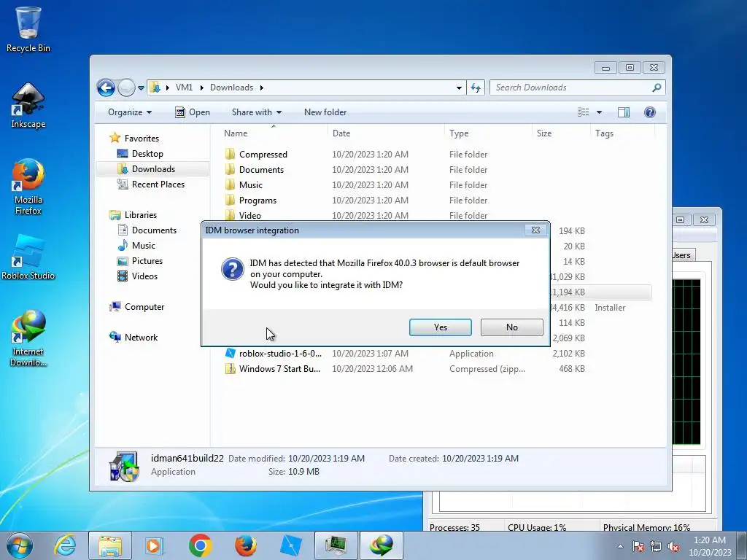This screenshot has width=747, height=560.
Task: Select the Video folder in file list
Action: tap(249, 215)
